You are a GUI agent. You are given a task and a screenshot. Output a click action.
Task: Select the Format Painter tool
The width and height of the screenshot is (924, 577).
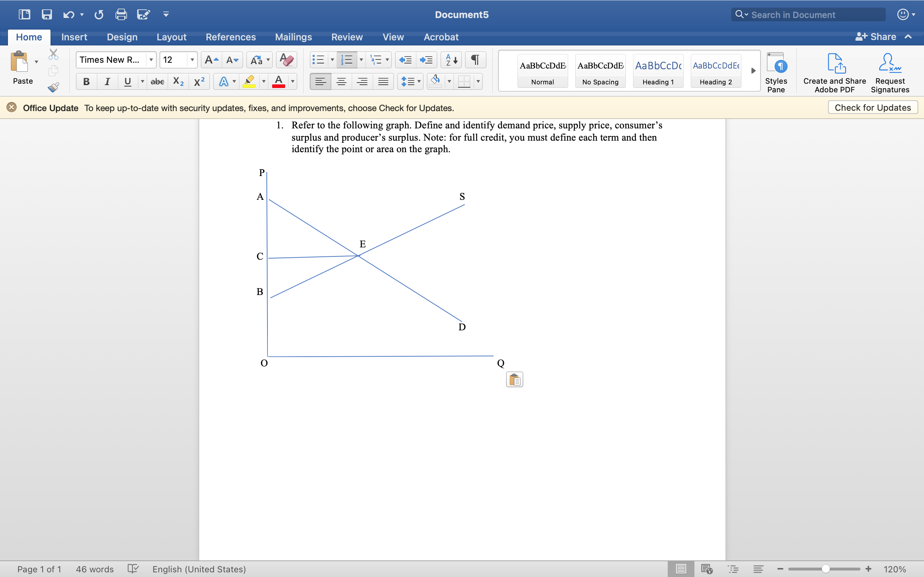53,87
